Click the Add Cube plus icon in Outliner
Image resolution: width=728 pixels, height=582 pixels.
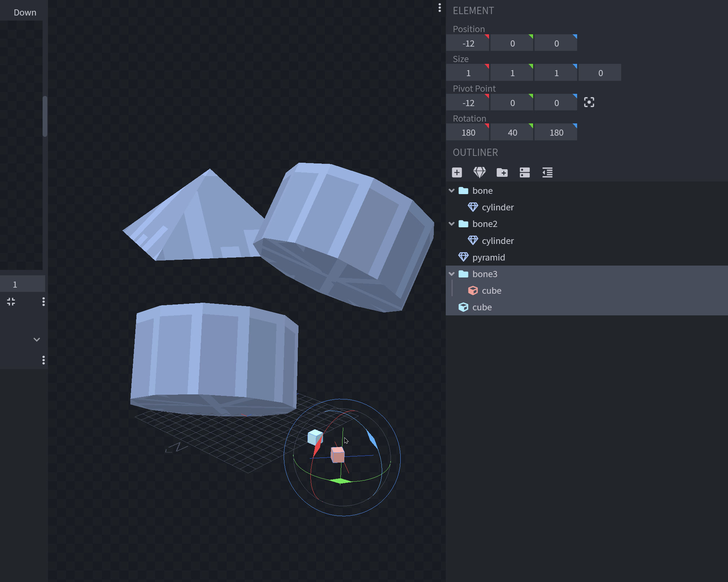(x=457, y=172)
